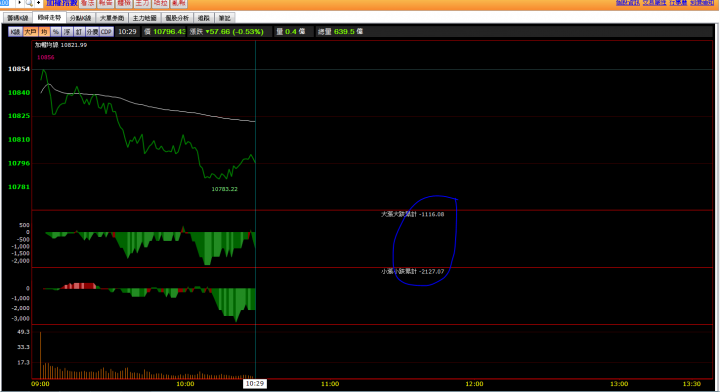
Task: Click the 10840 price axis label
Action: [x=19, y=93]
